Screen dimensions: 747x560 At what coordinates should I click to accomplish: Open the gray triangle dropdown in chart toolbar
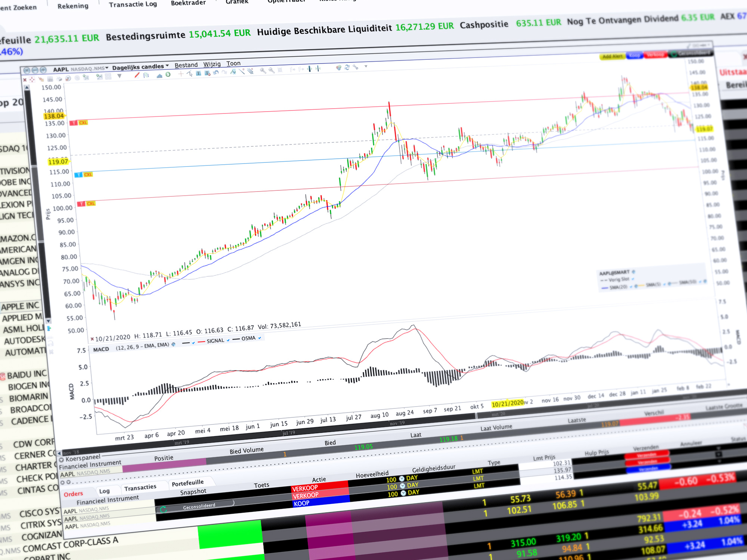[x=119, y=76]
